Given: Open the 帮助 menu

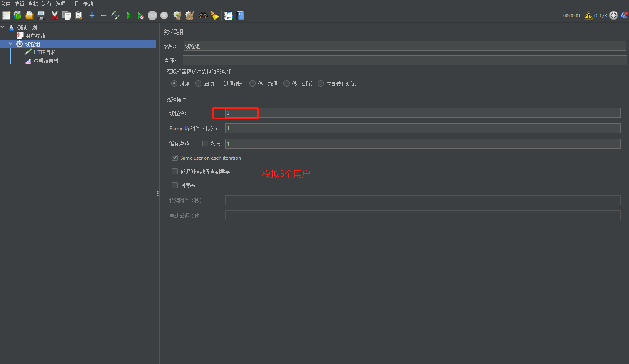Looking at the screenshot, I should pyautogui.click(x=88, y=4).
